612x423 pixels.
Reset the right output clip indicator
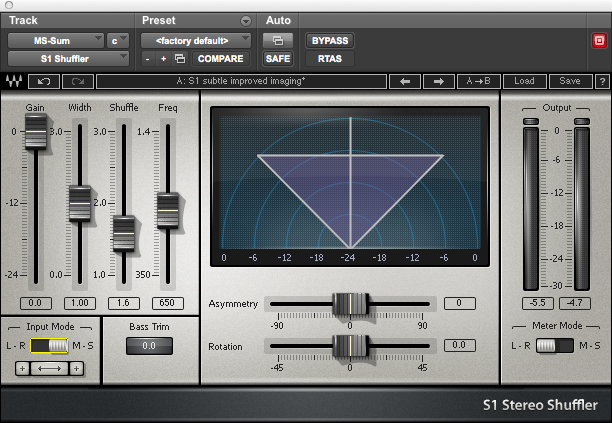(582, 122)
